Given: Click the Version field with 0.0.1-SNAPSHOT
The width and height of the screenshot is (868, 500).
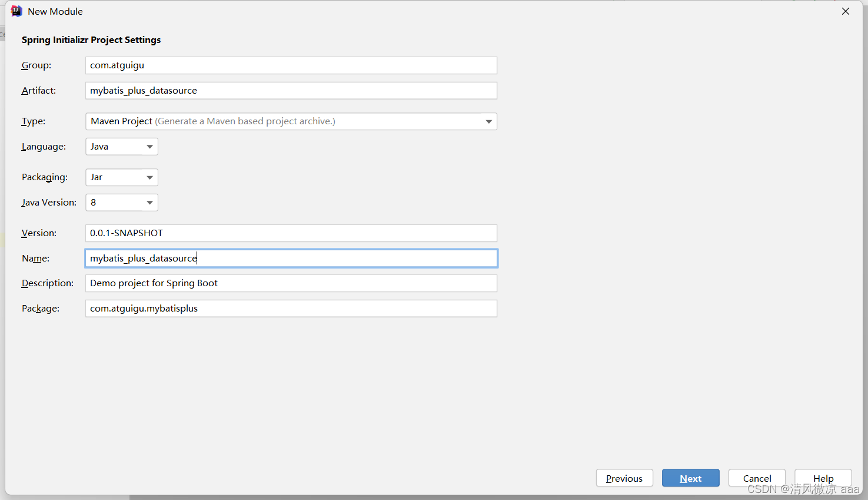Looking at the screenshot, I should click(291, 233).
